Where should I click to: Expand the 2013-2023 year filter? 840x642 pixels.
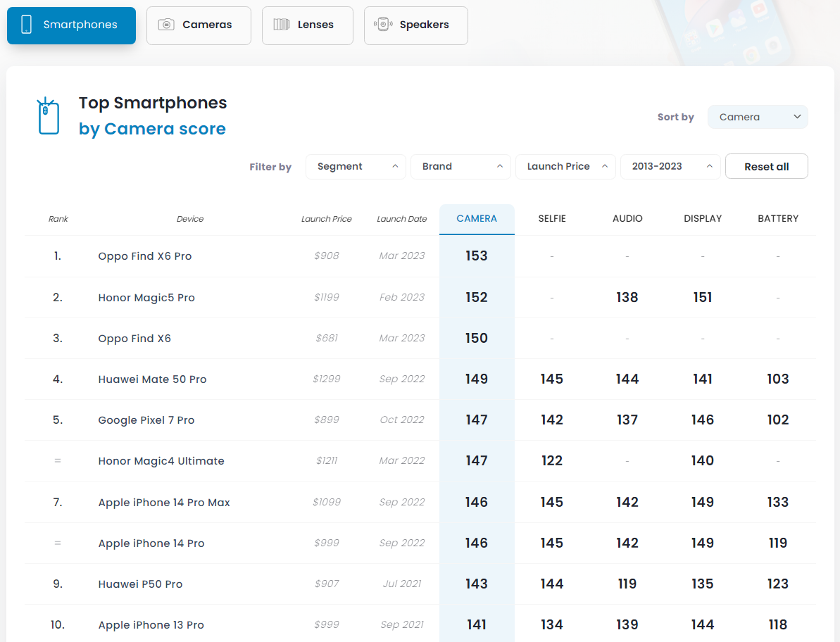click(x=670, y=167)
